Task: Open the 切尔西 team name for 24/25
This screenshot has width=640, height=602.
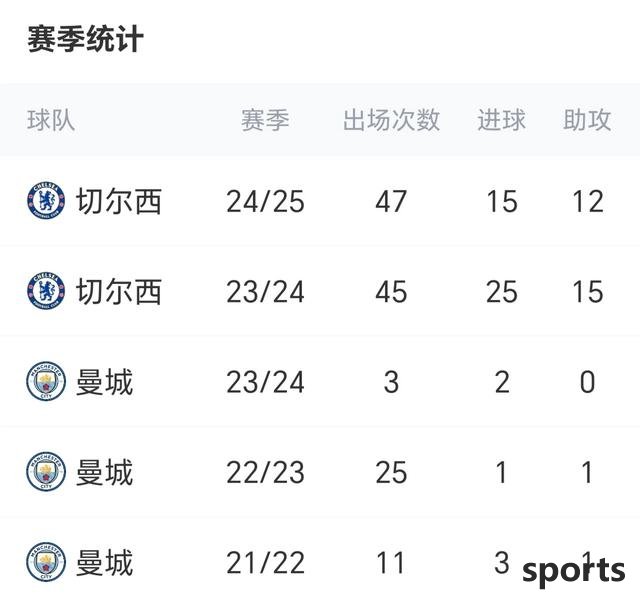Action: click(119, 201)
